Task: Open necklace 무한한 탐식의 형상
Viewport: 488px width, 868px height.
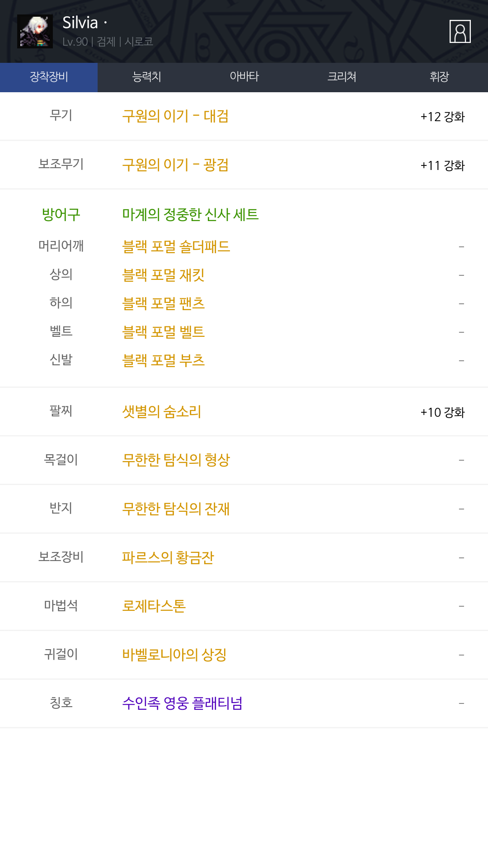Action: click(x=176, y=460)
